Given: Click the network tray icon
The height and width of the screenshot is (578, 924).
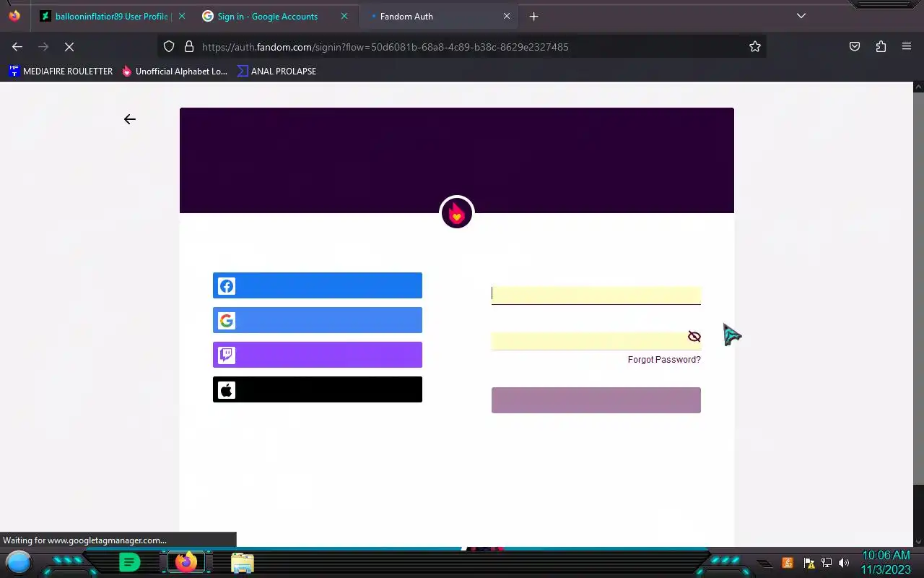Looking at the screenshot, I should pos(827,563).
